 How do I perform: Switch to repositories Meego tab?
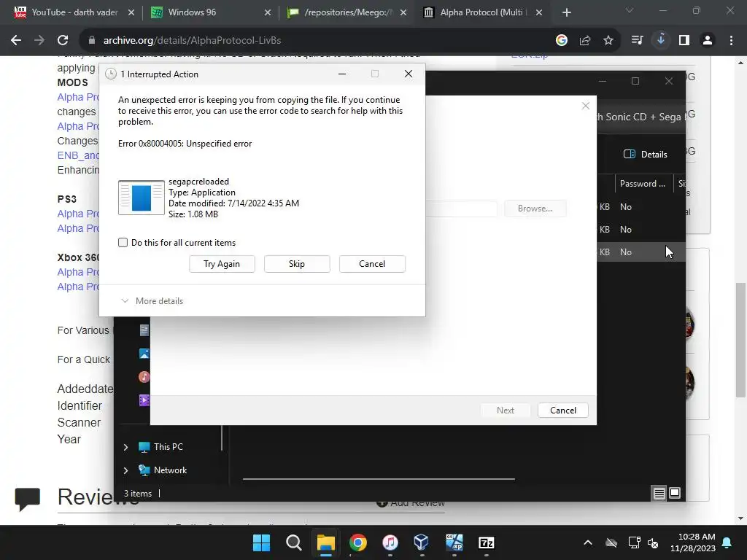tap(347, 12)
